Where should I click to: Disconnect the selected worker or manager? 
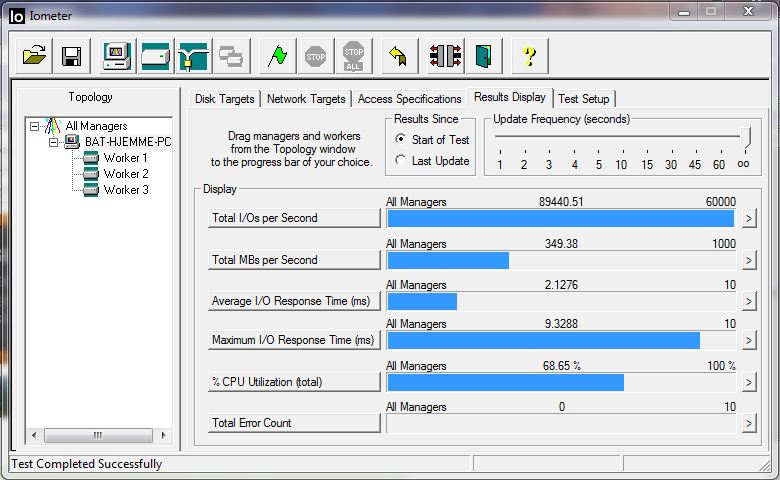tap(446, 56)
